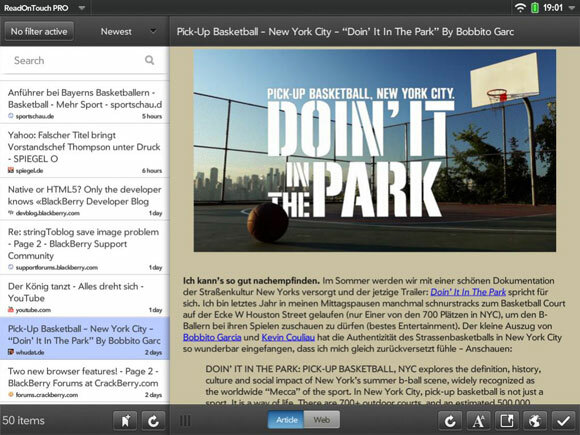The height and width of the screenshot is (435, 580).
Task: Open the Bobbito Garcia link
Action: point(212,337)
